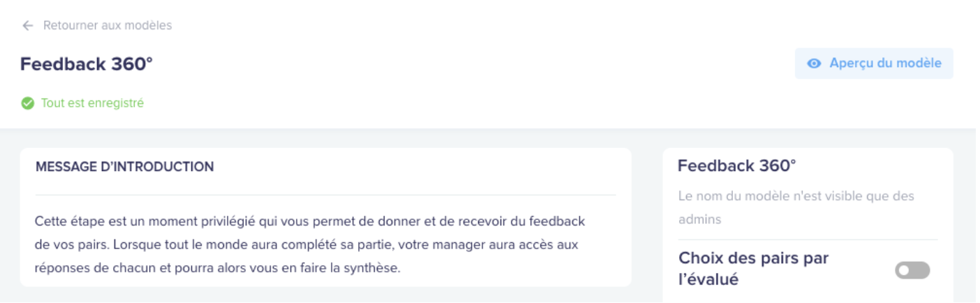This screenshot has height=303, width=980.
Task: Click the green saved checkmark icon
Action: pos(27,103)
